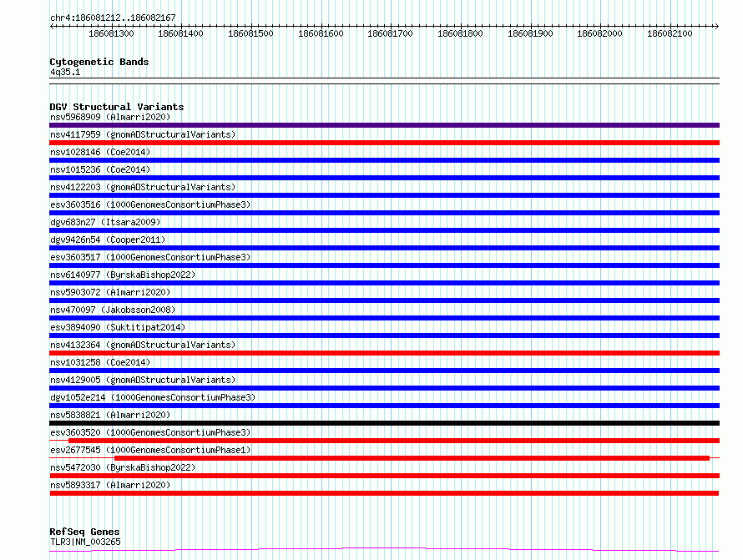Viewport: 743px width, 560px height.
Task: Click the red nsv5472030 variant bar
Action: coord(384,476)
